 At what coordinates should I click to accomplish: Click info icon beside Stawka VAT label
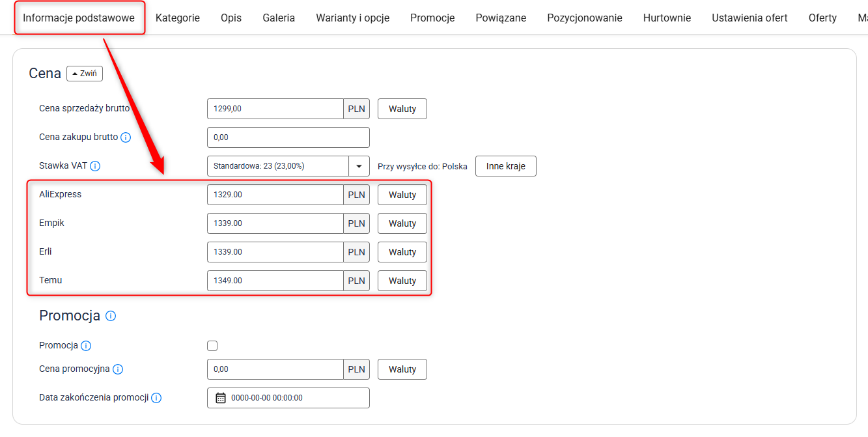(95, 166)
